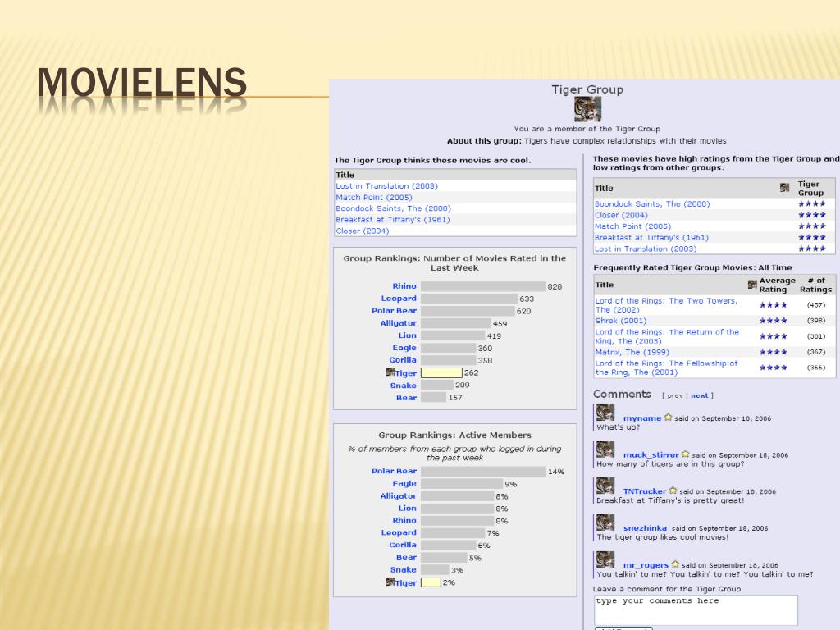Open muck_stirrer user profile link
Viewport: 840px width, 630px height.
[x=651, y=454]
